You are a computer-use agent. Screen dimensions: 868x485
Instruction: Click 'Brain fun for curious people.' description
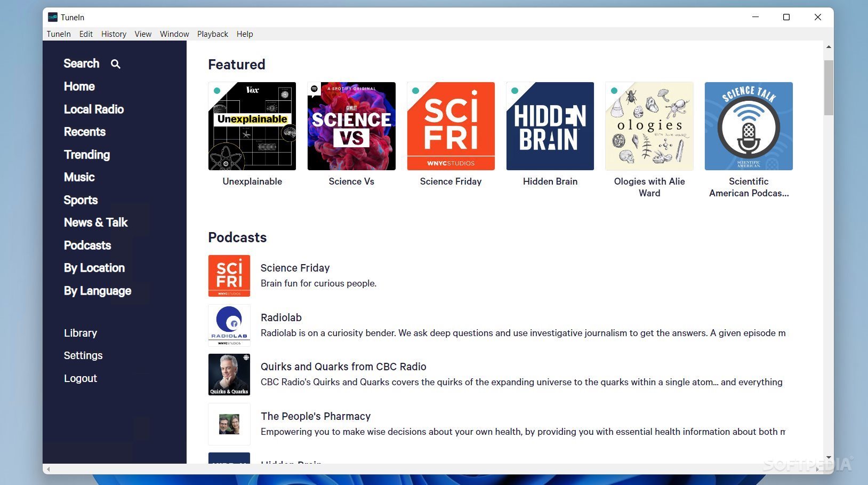point(318,283)
